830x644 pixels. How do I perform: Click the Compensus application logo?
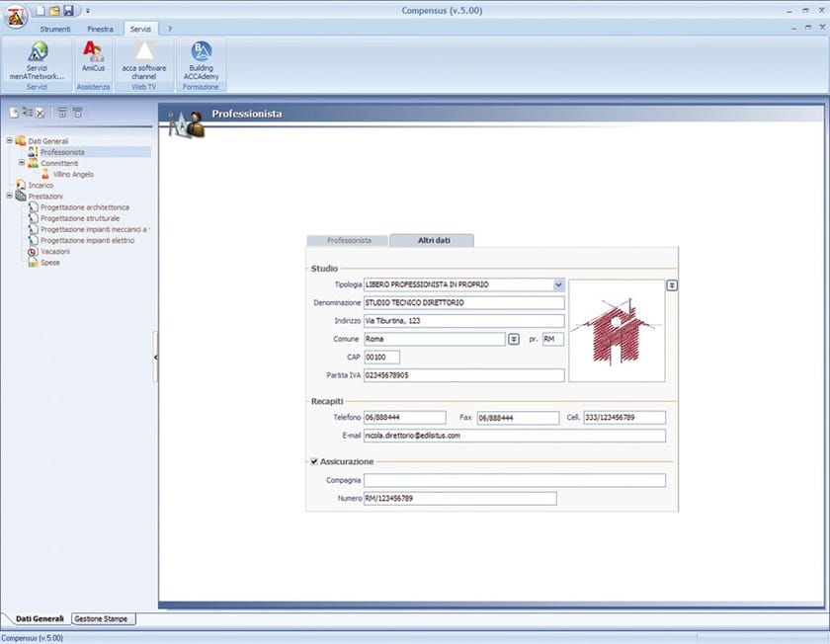click(17, 15)
